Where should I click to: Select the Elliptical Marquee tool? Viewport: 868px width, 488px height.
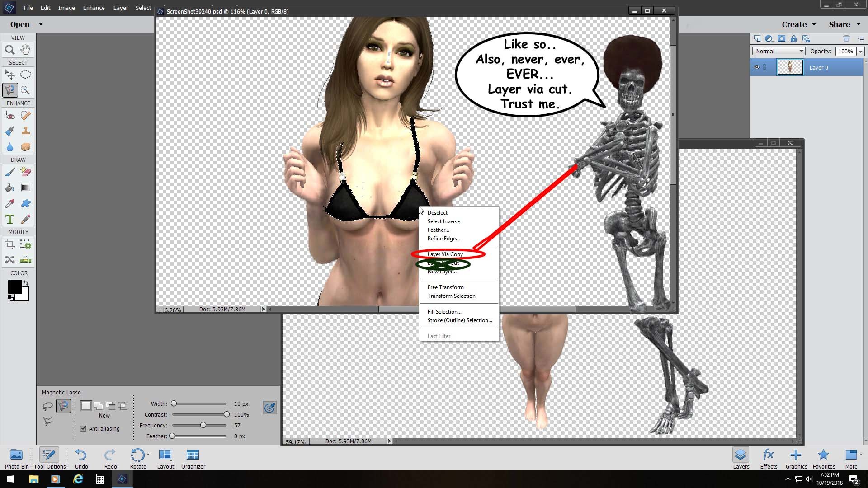pos(26,75)
